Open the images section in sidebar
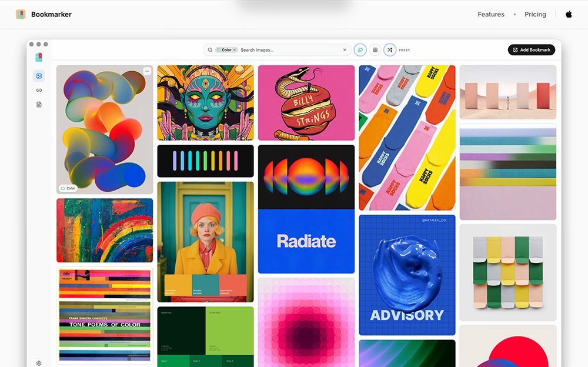The image size is (588, 367). (39, 76)
